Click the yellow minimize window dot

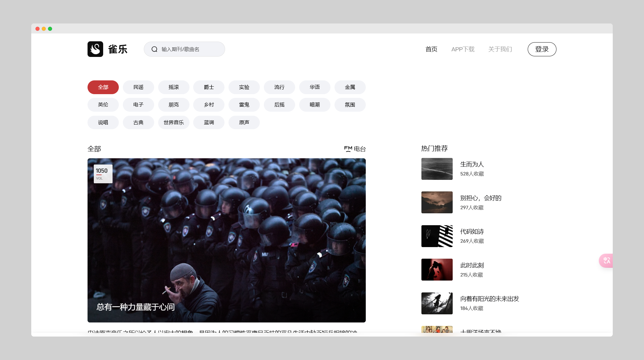[x=44, y=29]
